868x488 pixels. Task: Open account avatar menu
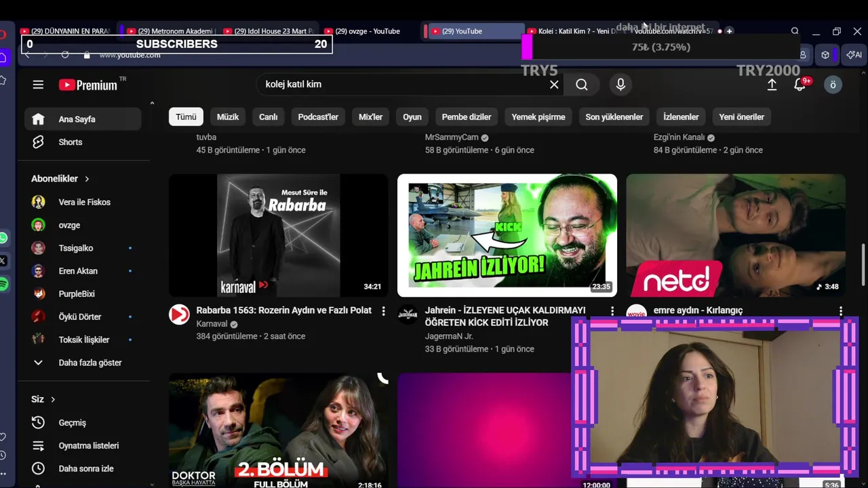tap(833, 85)
